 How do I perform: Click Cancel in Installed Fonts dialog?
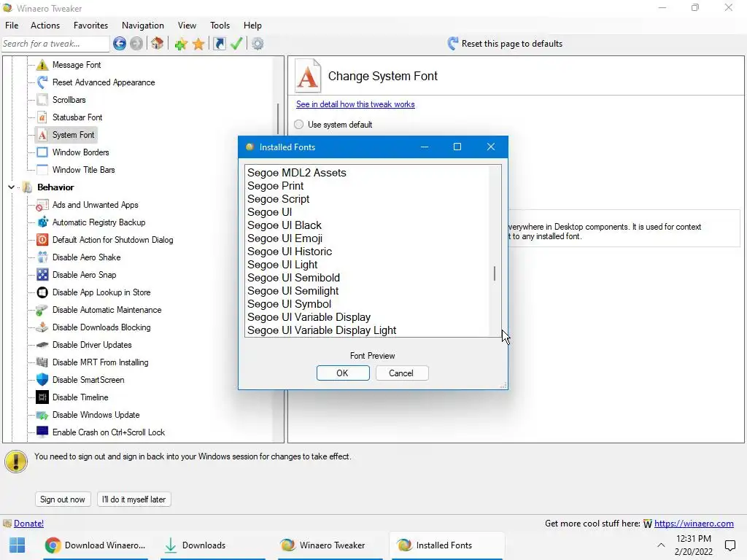402,373
